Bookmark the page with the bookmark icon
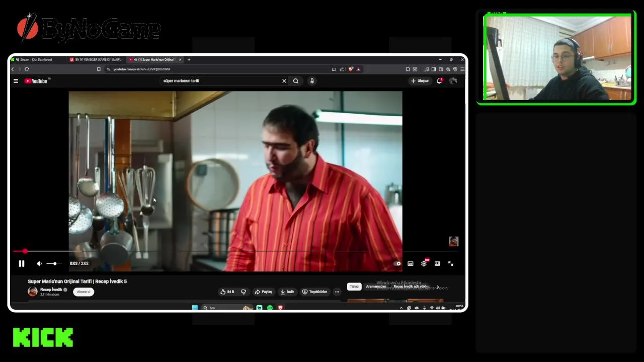644x362 pixels. coord(99,69)
